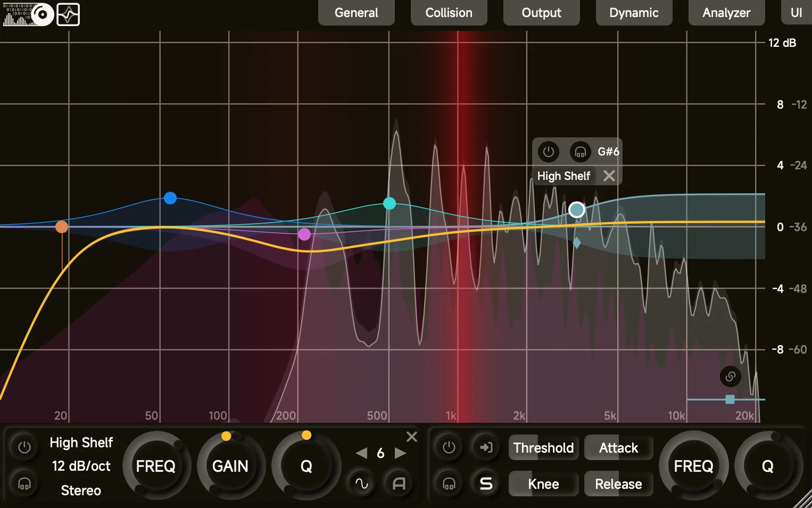The width and height of the screenshot is (812, 508).
Task: Open the Collision tab
Action: pos(449,12)
